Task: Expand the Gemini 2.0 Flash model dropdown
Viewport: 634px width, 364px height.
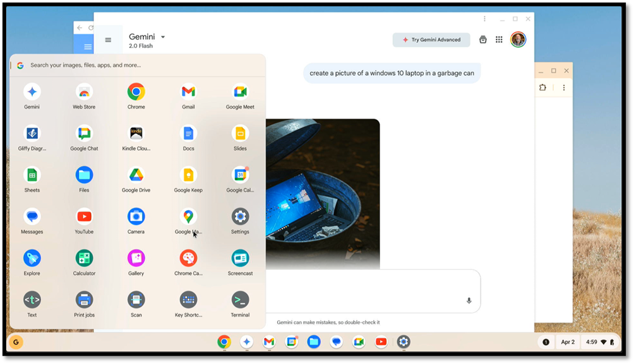Action: 163,37
